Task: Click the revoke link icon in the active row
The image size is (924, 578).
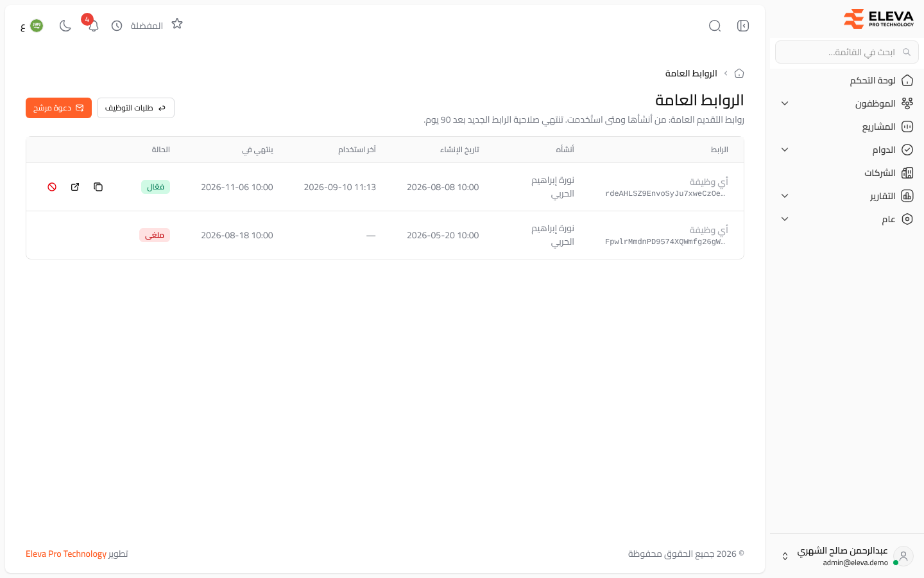Action: coord(52,187)
